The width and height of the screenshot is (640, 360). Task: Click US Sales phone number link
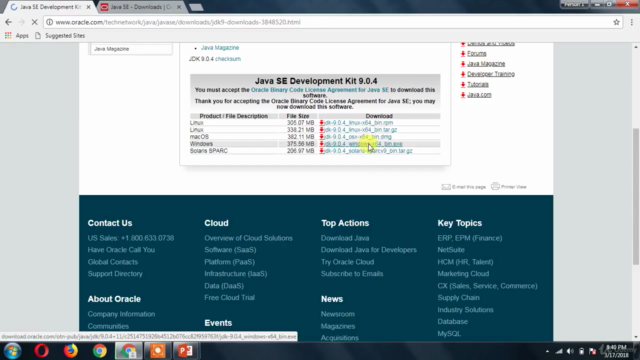131,238
